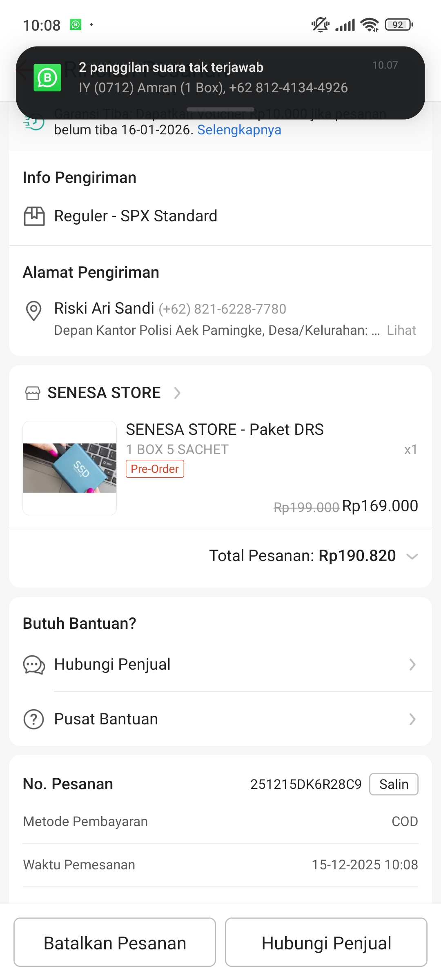Tap Batalkan Pesanan button

tap(115, 942)
